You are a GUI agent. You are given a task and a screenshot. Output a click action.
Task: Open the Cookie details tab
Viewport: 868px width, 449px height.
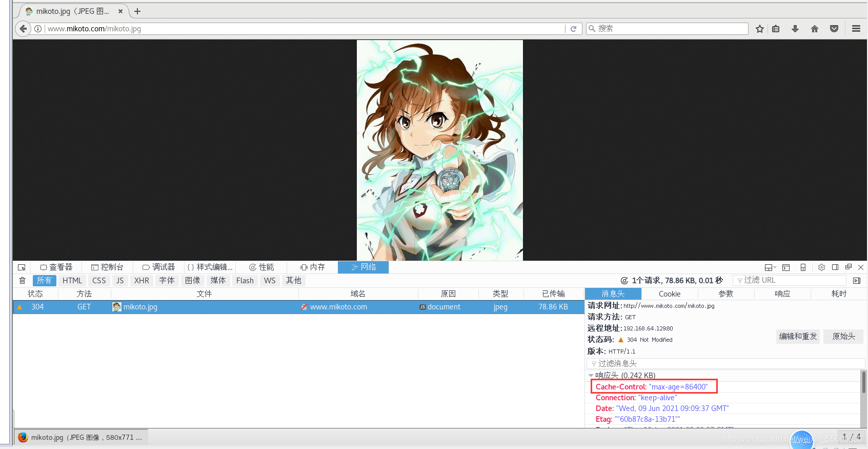pos(670,294)
